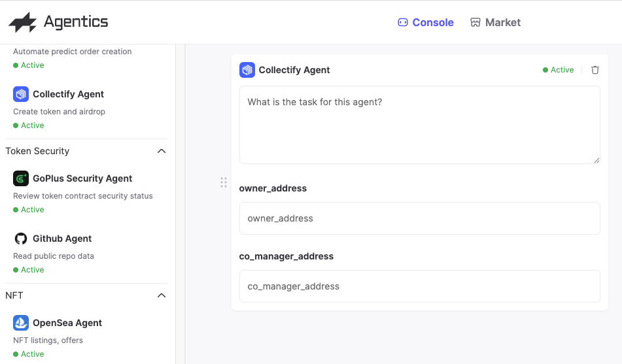This screenshot has width=622, height=364.
Task: Open the Console tab
Action: pyautogui.click(x=426, y=22)
